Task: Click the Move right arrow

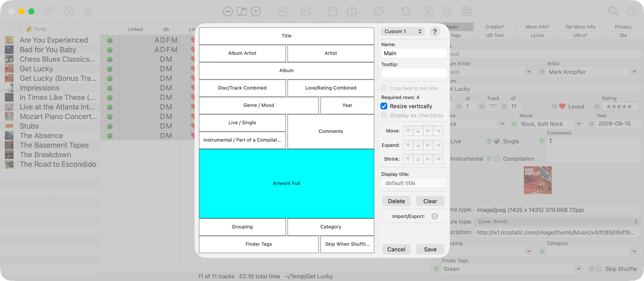Action: pos(438,131)
